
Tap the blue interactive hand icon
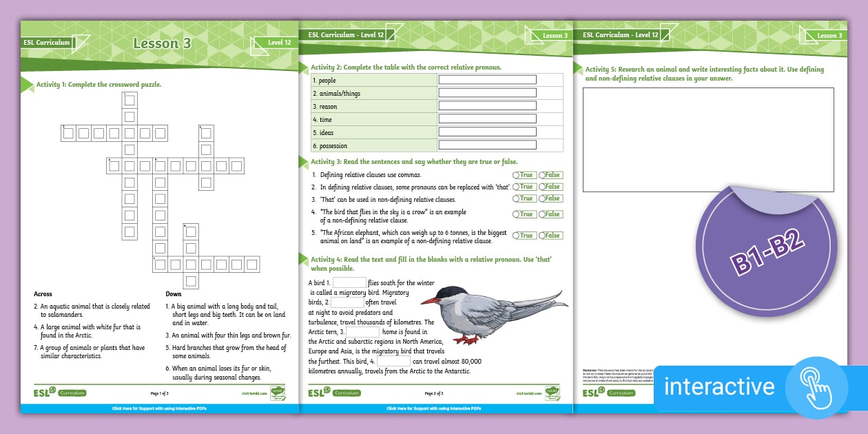click(x=816, y=388)
